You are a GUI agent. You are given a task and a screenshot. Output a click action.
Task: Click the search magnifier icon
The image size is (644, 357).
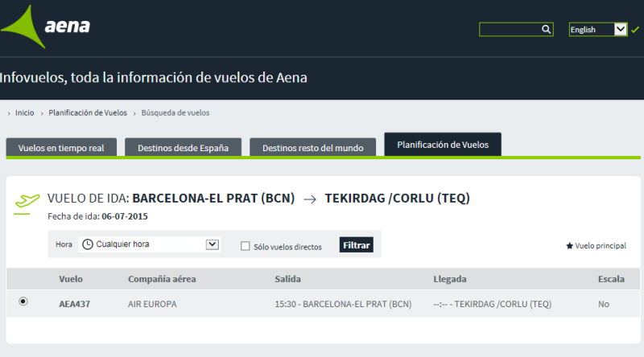[x=546, y=29]
